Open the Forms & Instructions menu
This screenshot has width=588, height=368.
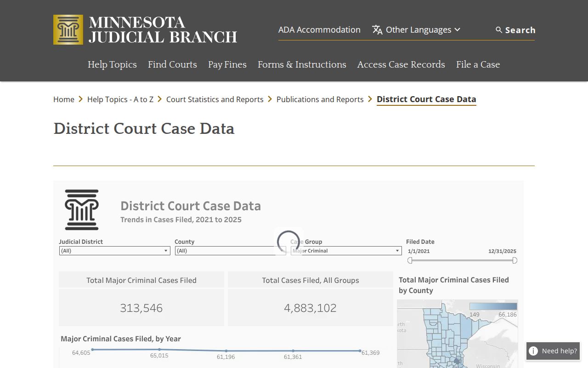(302, 64)
